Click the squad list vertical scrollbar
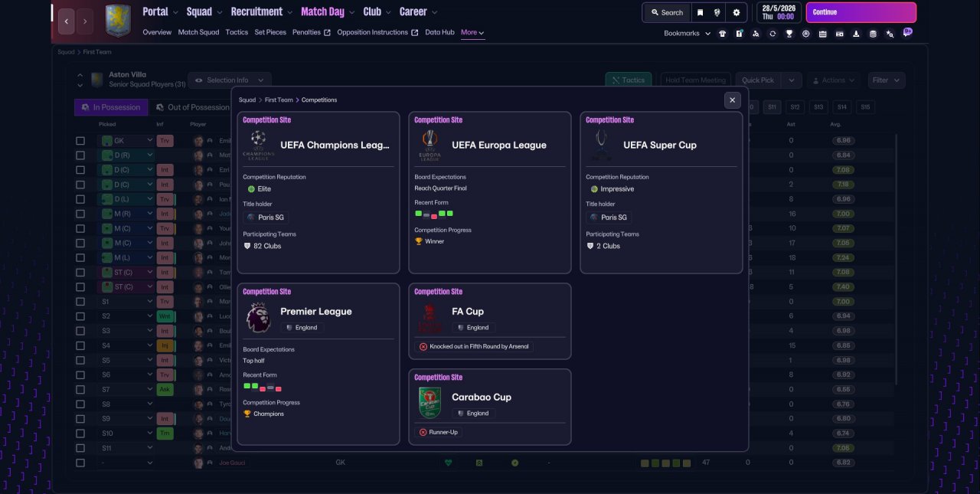 pos(896,260)
